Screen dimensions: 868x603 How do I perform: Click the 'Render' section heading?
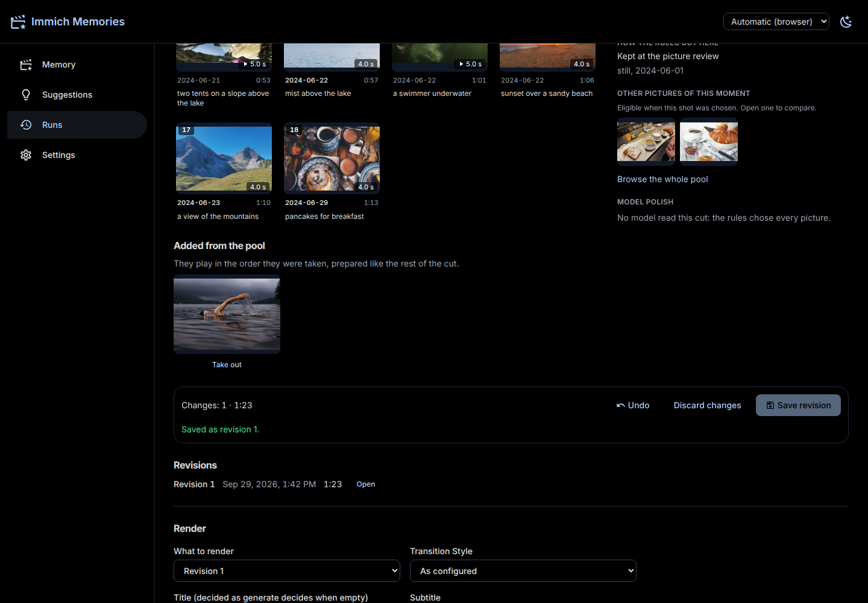(190, 528)
